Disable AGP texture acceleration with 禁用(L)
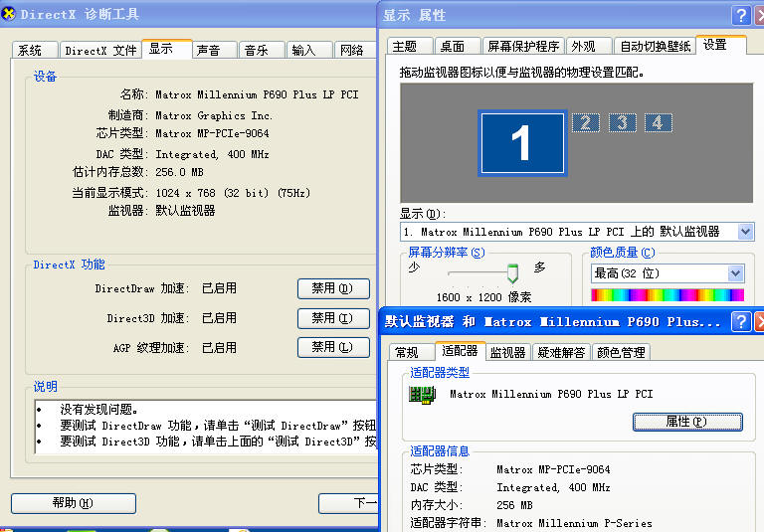The image size is (764, 532). tap(333, 347)
